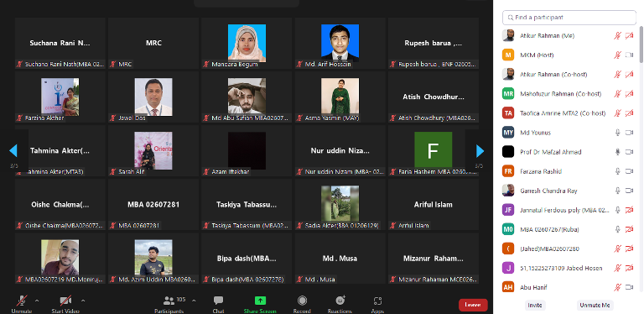
Task: Select Faria Hashem green F tile
Action: click(x=434, y=151)
